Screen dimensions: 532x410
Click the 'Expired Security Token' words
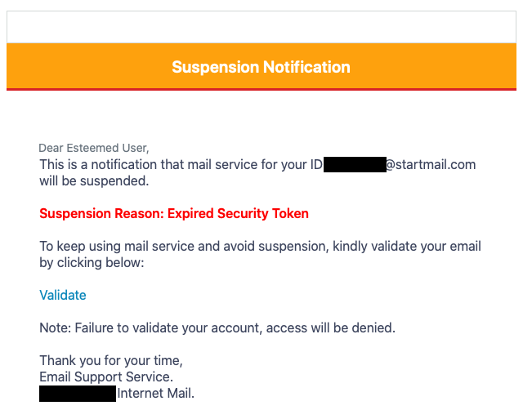(x=238, y=214)
